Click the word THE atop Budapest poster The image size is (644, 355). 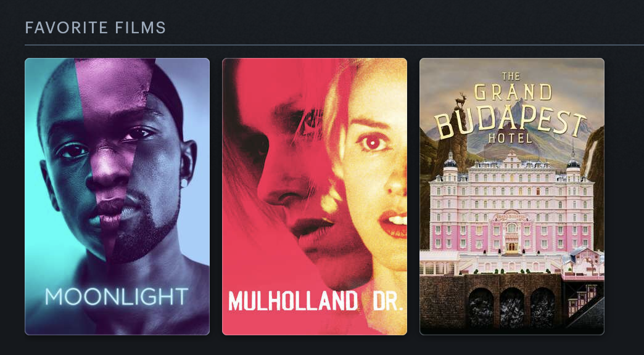coord(511,76)
